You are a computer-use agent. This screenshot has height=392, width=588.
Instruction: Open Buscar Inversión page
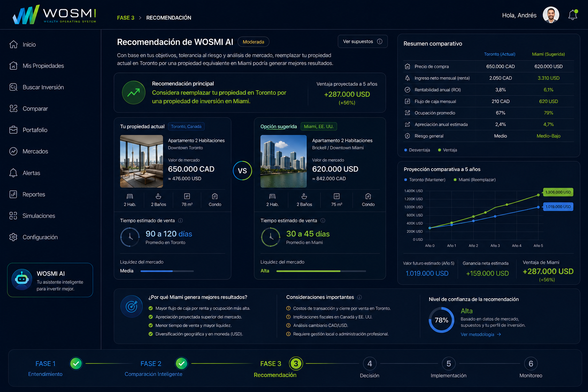pyautogui.click(x=36, y=87)
